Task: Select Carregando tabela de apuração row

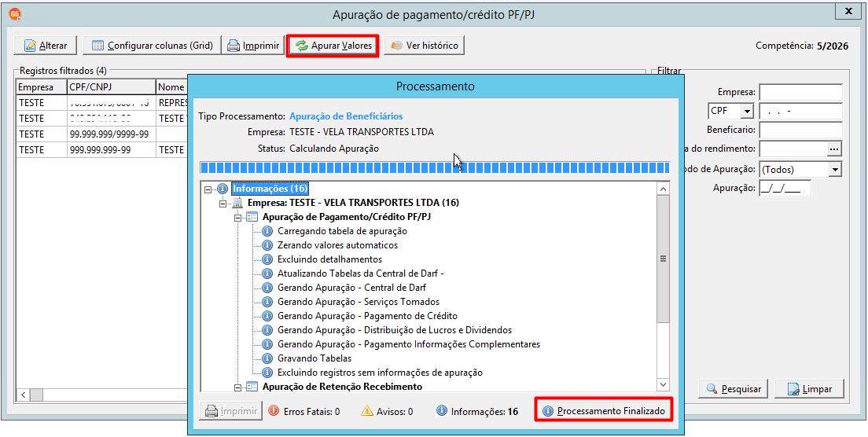Action: 342,230
